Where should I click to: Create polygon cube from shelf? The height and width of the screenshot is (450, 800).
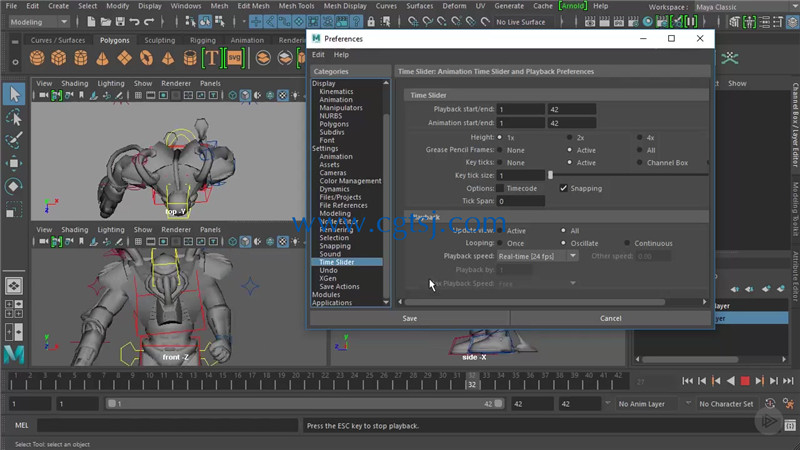click(59, 58)
